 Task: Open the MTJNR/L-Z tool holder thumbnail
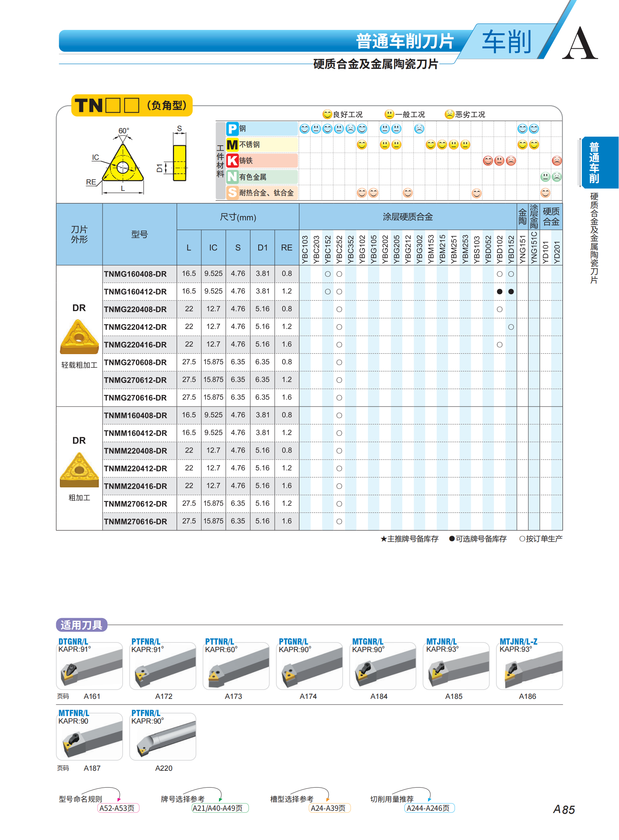click(530, 666)
